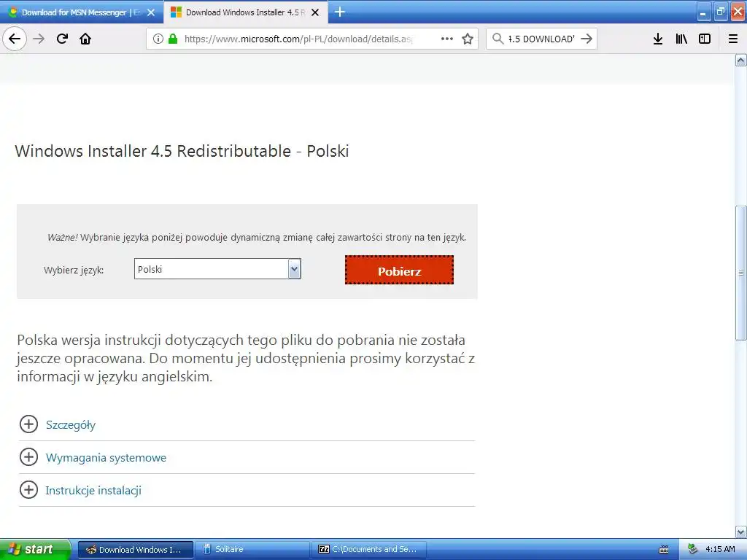Viewport: 747px width, 560px height.
Task: Submit the search with the arrow
Action: point(587,39)
